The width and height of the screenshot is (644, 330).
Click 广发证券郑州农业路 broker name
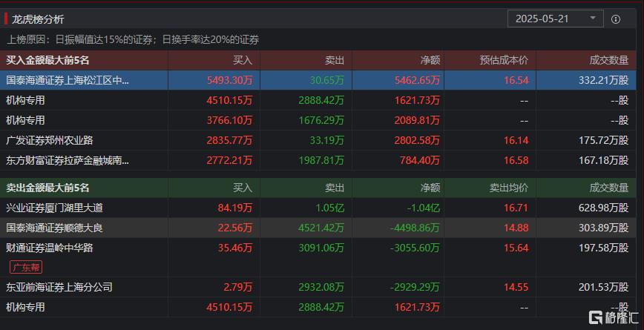tap(49, 140)
